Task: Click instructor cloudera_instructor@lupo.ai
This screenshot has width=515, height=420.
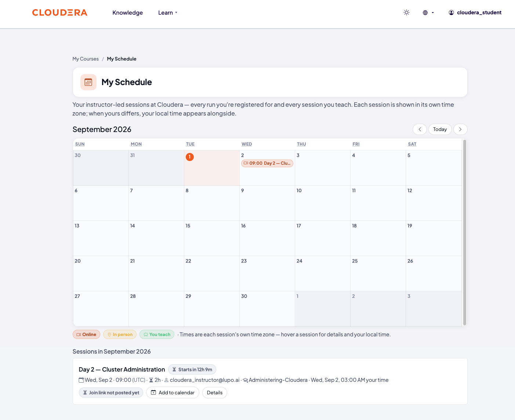Action: tap(204, 380)
